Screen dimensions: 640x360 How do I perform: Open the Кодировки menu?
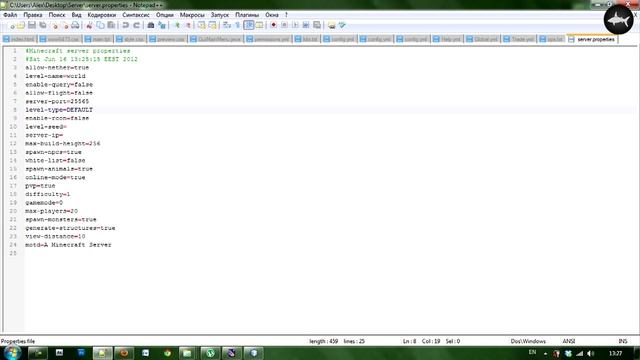(102, 15)
